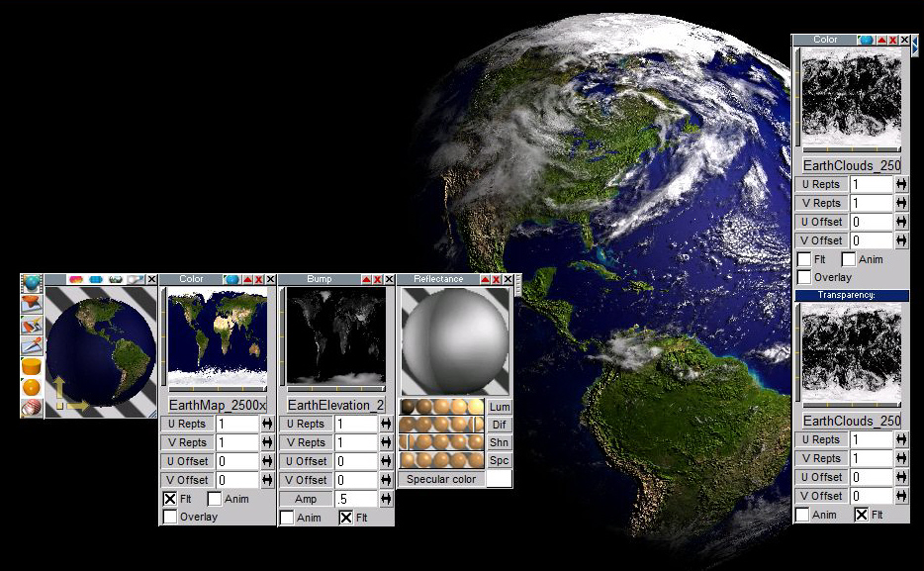Click the gray sphere preview in Reflectance panel

454,341
